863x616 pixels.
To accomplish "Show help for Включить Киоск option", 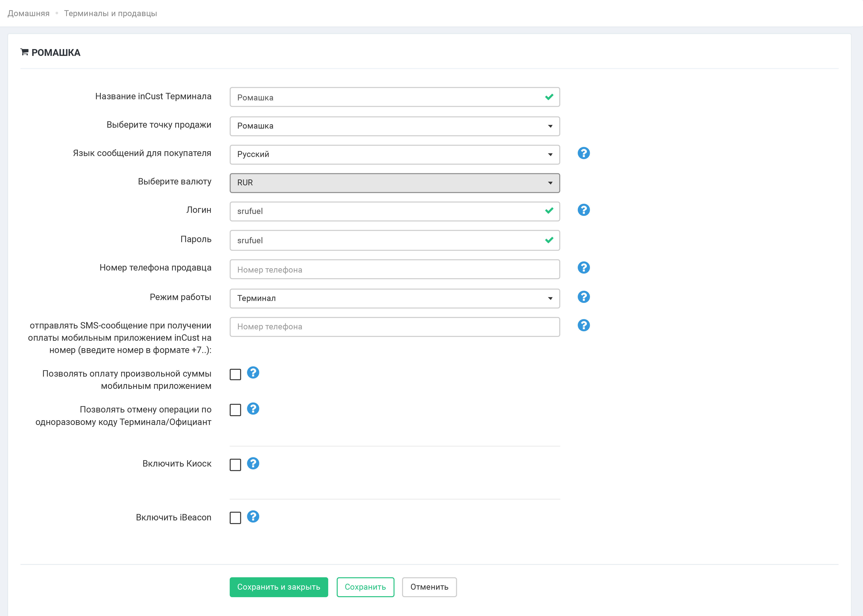I will click(253, 464).
